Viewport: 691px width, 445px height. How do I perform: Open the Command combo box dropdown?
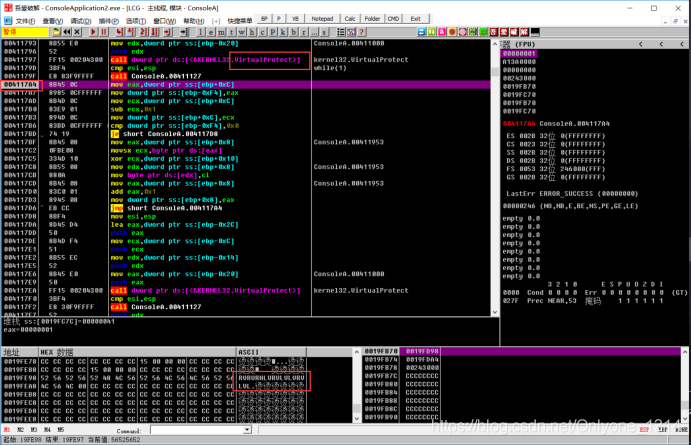coord(247,430)
